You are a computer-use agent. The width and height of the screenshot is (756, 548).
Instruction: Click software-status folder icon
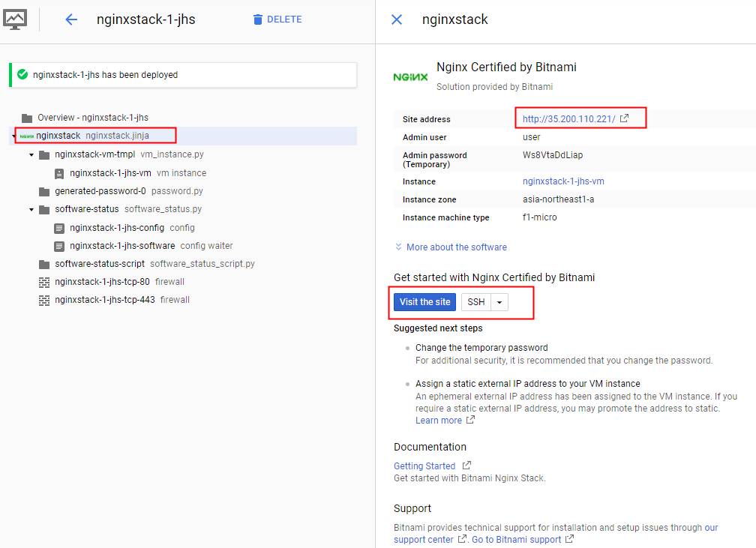click(x=44, y=210)
